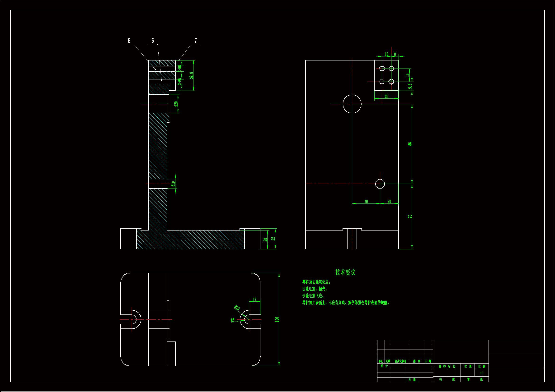
Task: Click the large circle in right view
Action: [x=352, y=104]
